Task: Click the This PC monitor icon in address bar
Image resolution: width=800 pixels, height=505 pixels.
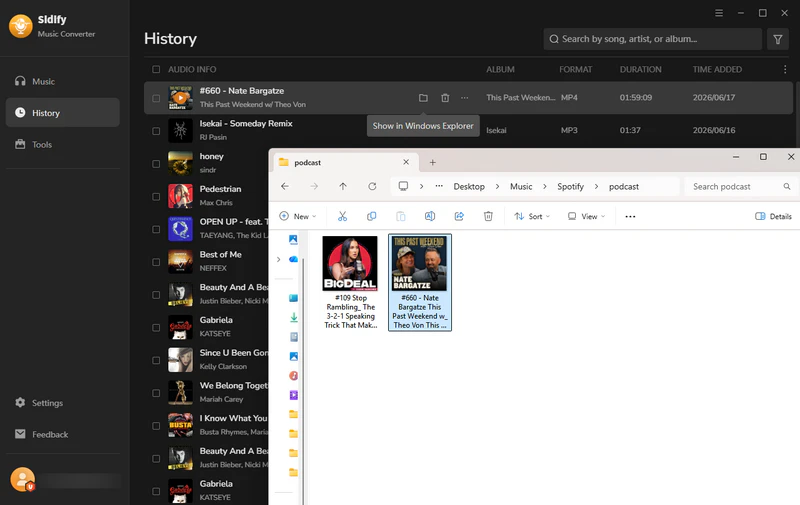Action: (x=403, y=186)
